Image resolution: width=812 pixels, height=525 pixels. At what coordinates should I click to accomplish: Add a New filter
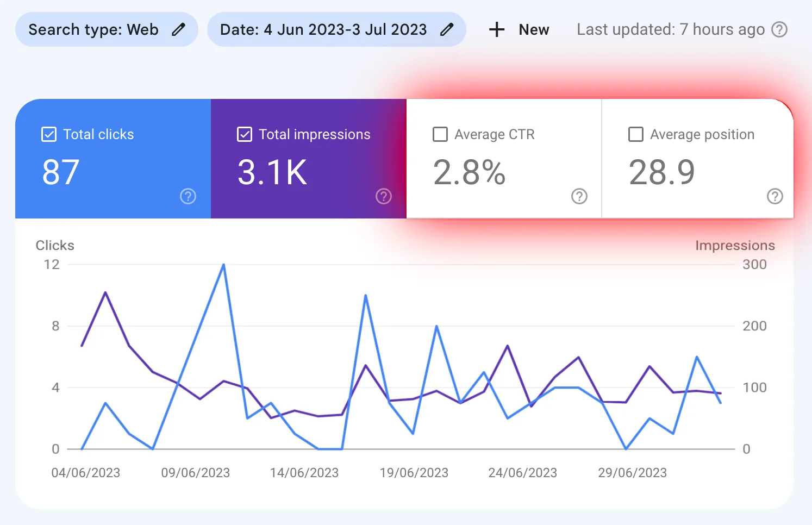pos(519,29)
